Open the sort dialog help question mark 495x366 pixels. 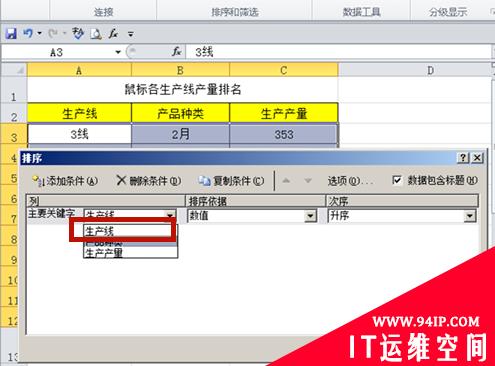pos(463,158)
